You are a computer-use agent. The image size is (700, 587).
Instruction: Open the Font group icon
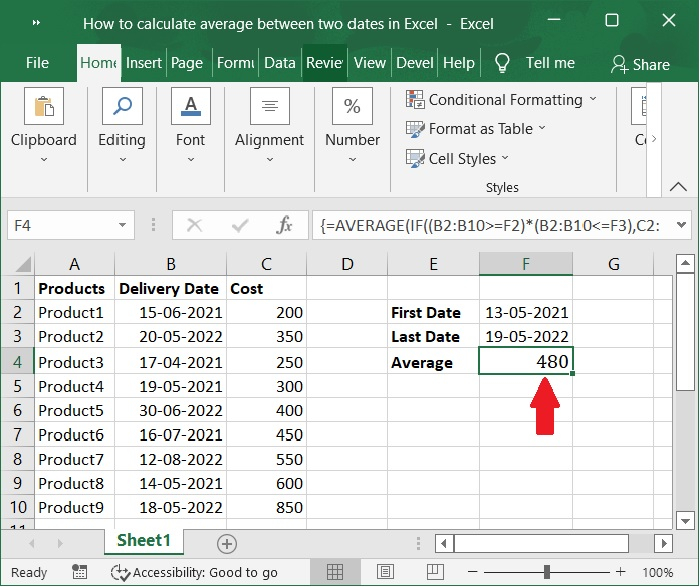click(x=190, y=107)
